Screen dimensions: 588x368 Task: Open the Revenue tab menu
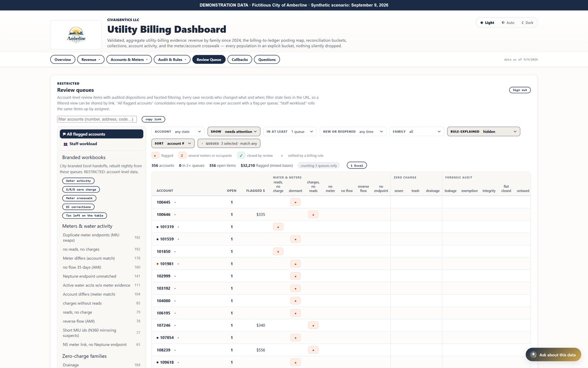pos(91,60)
